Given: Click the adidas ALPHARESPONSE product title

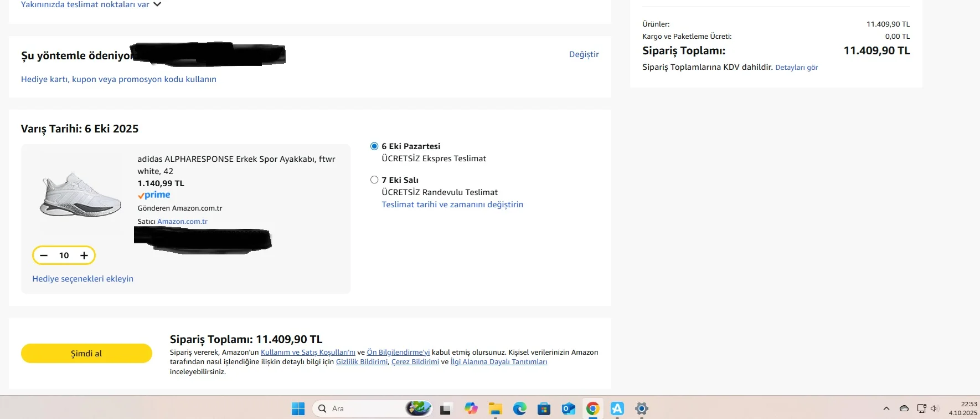Looking at the screenshot, I should pyautogui.click(x=236, y=165).
